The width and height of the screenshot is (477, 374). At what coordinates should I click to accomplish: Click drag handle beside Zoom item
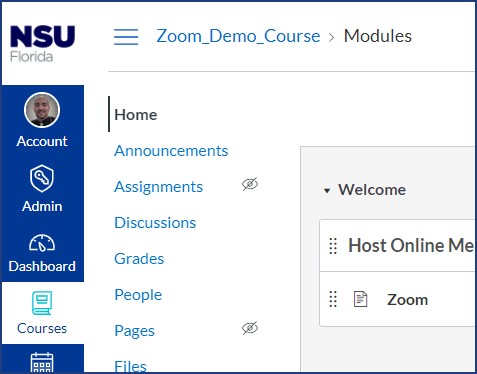click(333, 299)
